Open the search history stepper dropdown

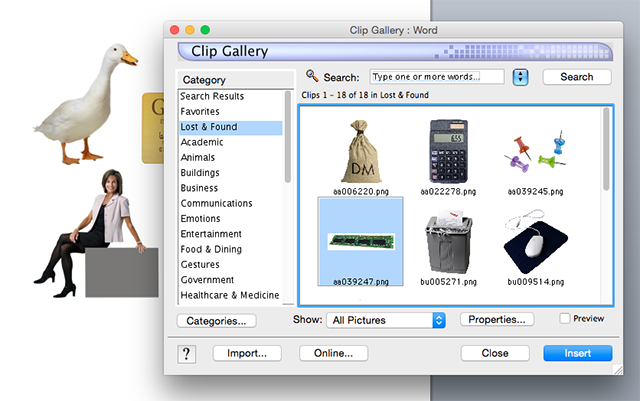pyautogui.click(x=520, y=77)
